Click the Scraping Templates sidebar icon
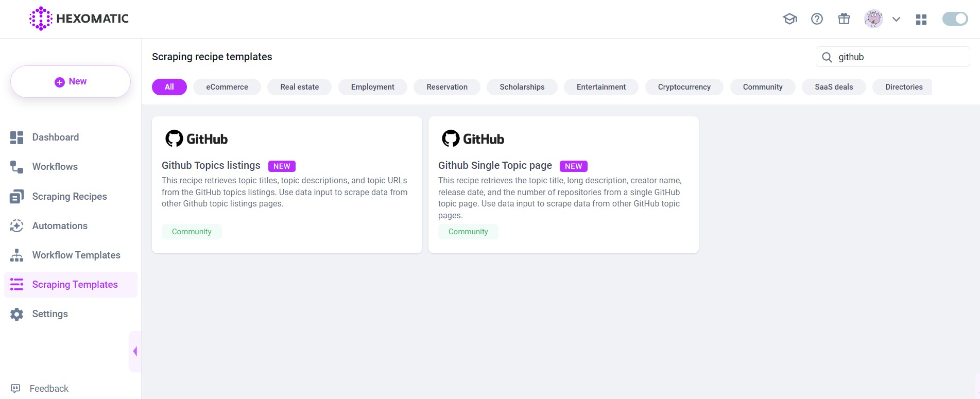 17,285
